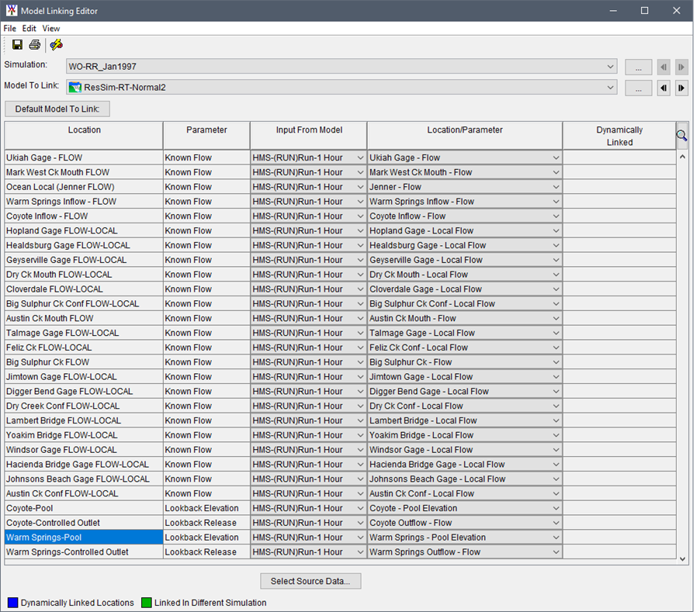The width and height of the screenshot is (700, 612).
Task: Open the Edit menu
Action: 29,28
